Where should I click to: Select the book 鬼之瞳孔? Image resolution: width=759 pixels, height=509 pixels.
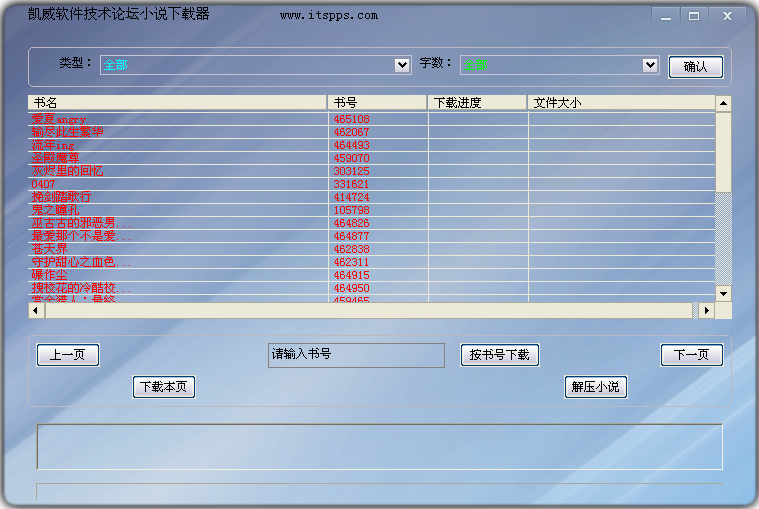point(55,210)
